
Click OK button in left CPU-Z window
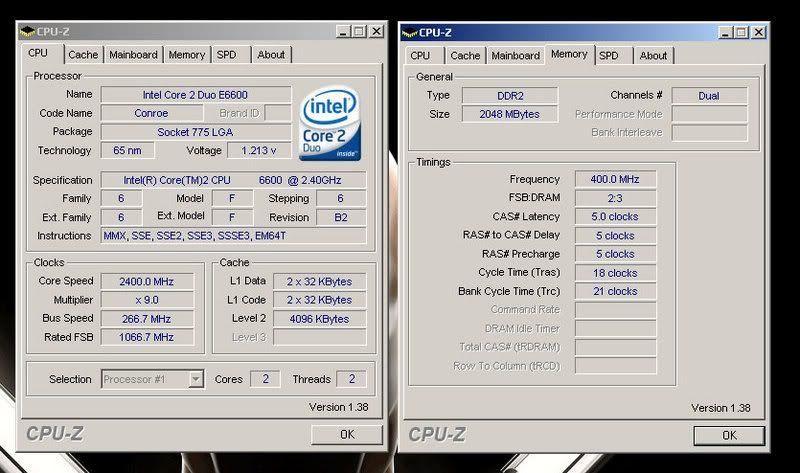click(x=347, y=435)
